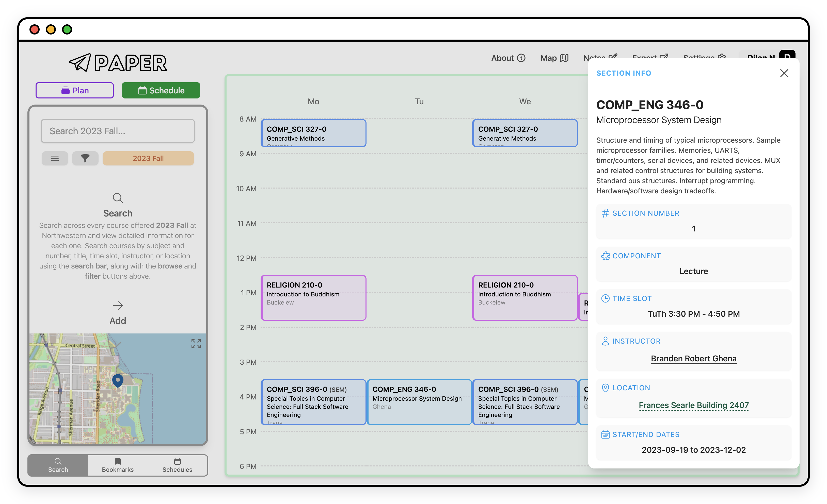The width and height of the screenshot is (827, 504).
Task: Click the Paper airplane logo
Action: point(117,62)
